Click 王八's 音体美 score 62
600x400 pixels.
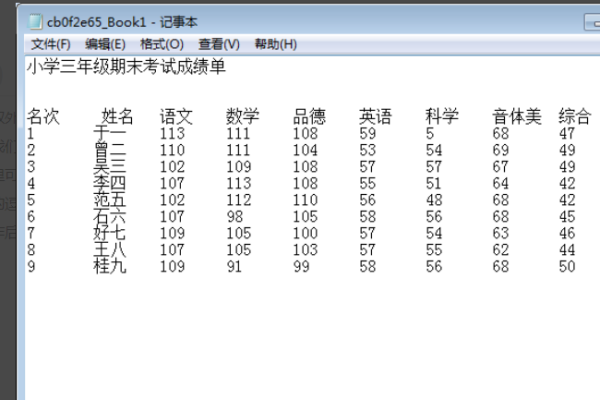pos(501,250)
